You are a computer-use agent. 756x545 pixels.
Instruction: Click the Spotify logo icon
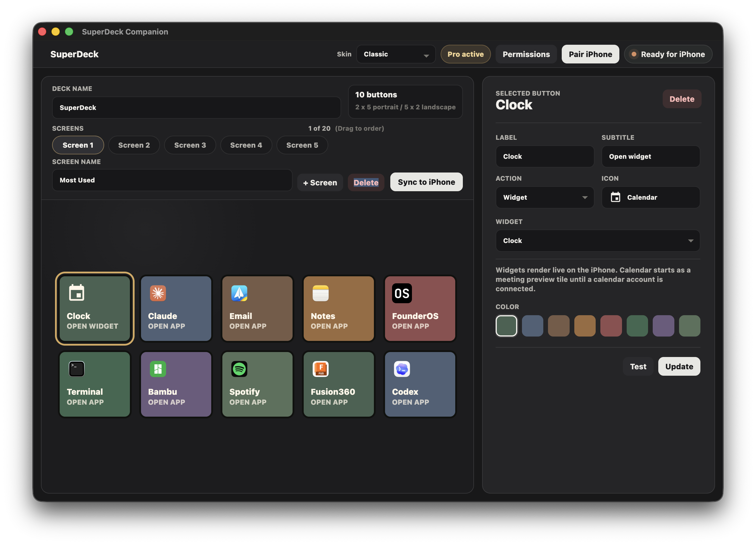pyautogui.click(x=239, y=369)
